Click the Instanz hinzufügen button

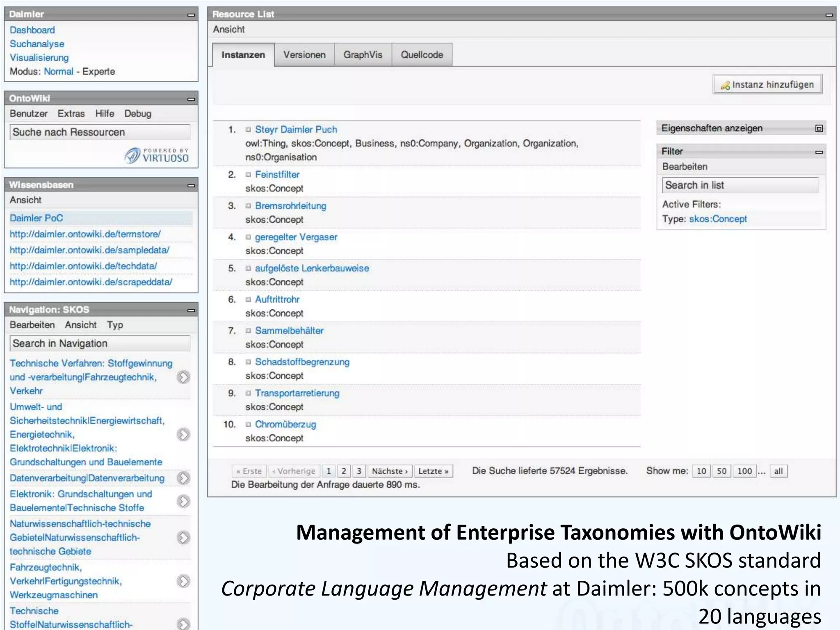click(767, 84)
